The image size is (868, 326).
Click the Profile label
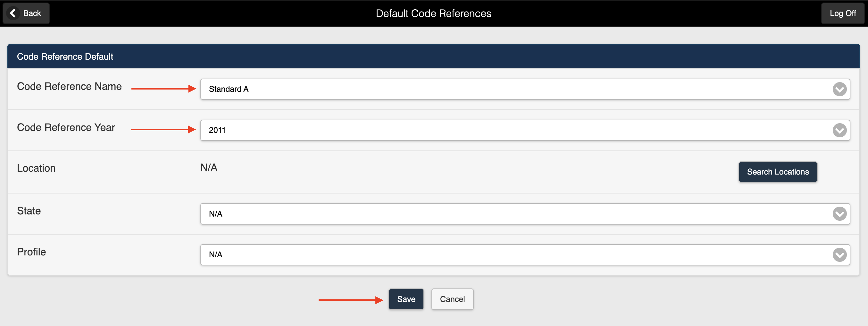(31, 252)
